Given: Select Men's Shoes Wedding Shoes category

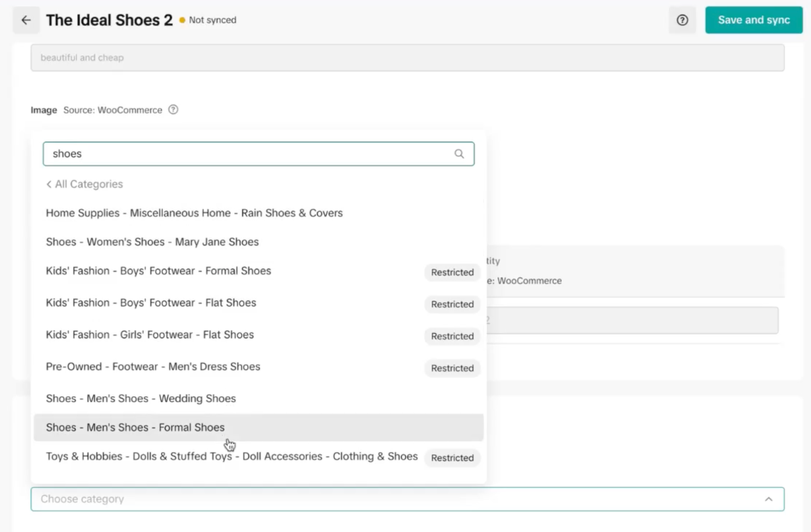Looking at the screenshot, I should tap(141, 399).
